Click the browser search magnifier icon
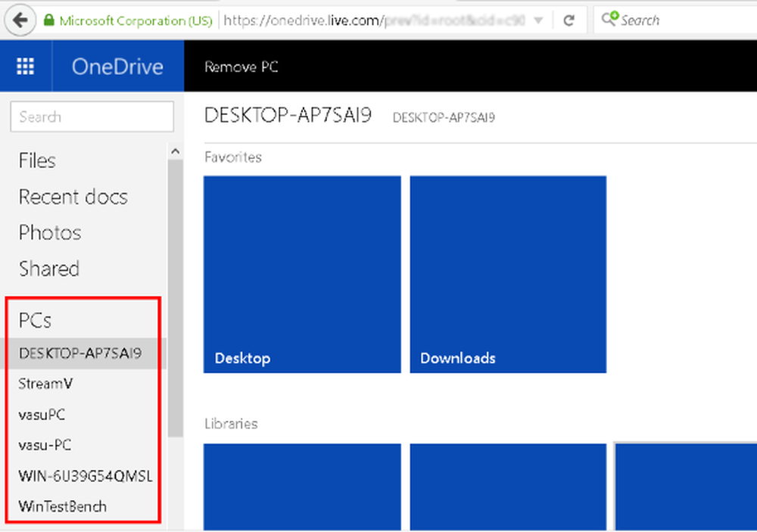Screen dimensions: 757x532 click(609, 20)
